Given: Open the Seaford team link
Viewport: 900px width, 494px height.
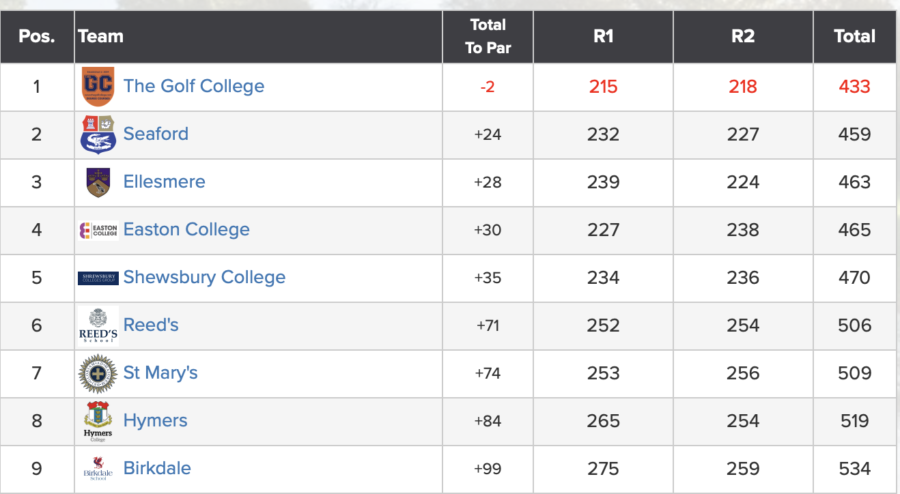Looking at the screenshot, I should 156,134.
